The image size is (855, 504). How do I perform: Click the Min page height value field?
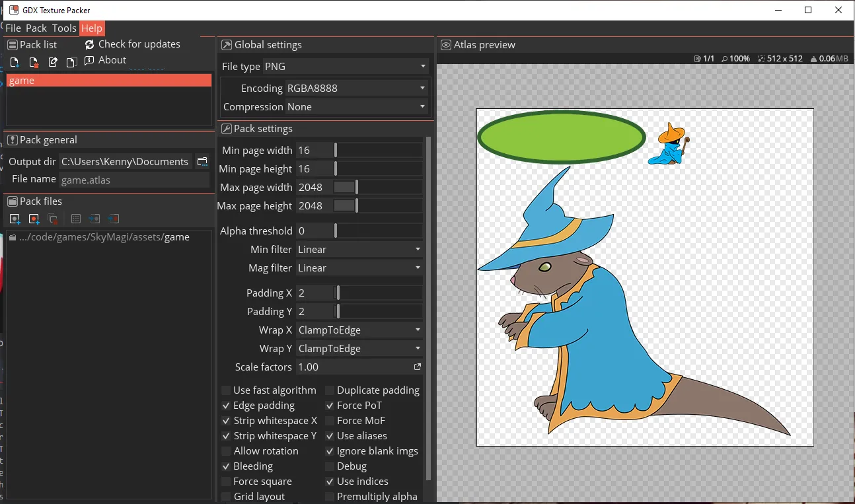315,169
